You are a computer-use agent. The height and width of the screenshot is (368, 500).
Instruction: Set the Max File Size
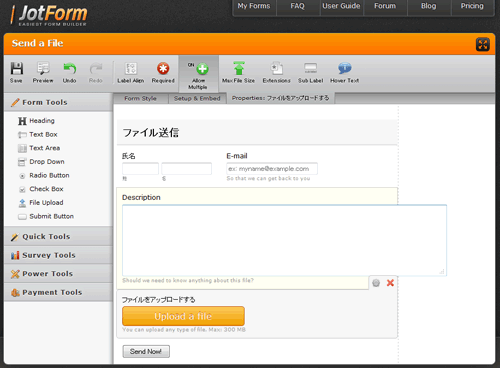pos(238,72)
